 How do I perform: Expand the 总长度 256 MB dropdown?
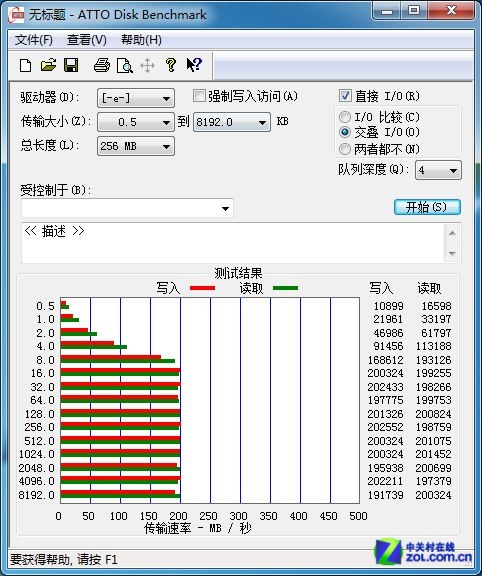coord(136,146)
